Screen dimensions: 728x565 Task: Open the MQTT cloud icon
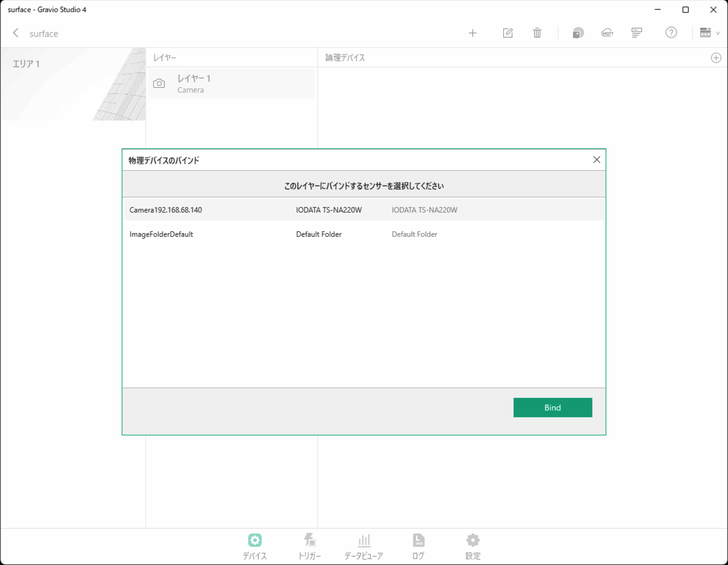coord(607,33)
